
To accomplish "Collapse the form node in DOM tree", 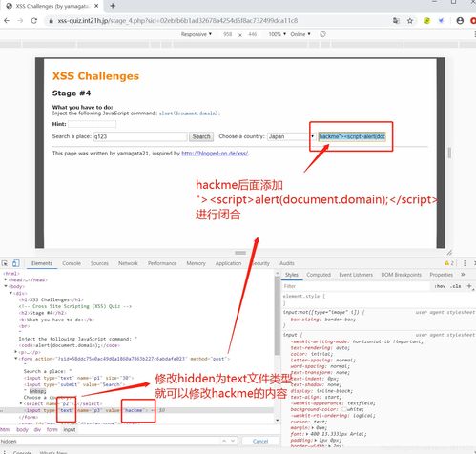I will 16,359.
